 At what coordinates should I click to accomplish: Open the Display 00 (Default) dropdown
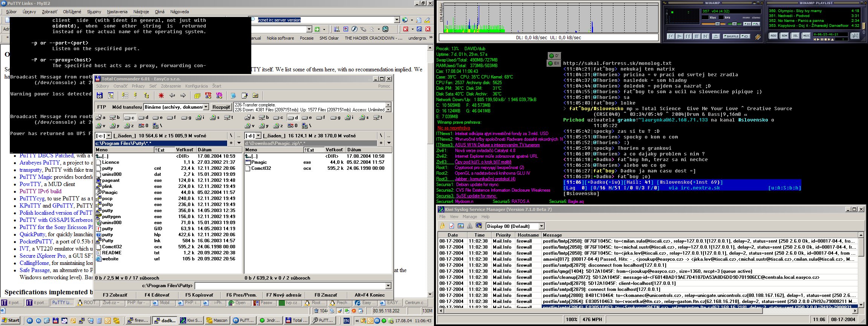541,226
